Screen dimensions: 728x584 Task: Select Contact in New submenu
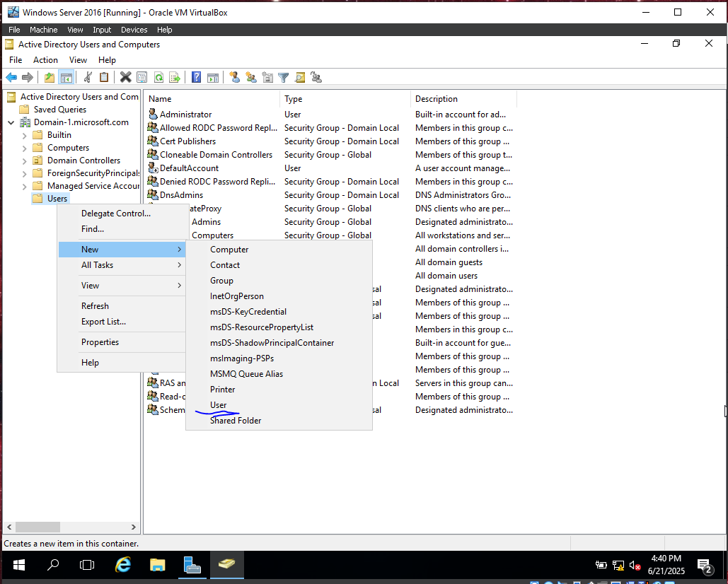click(279, 265)
